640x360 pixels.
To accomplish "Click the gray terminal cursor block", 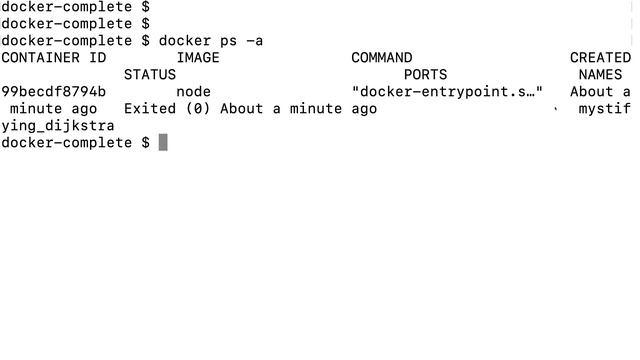I will [163, 142].
